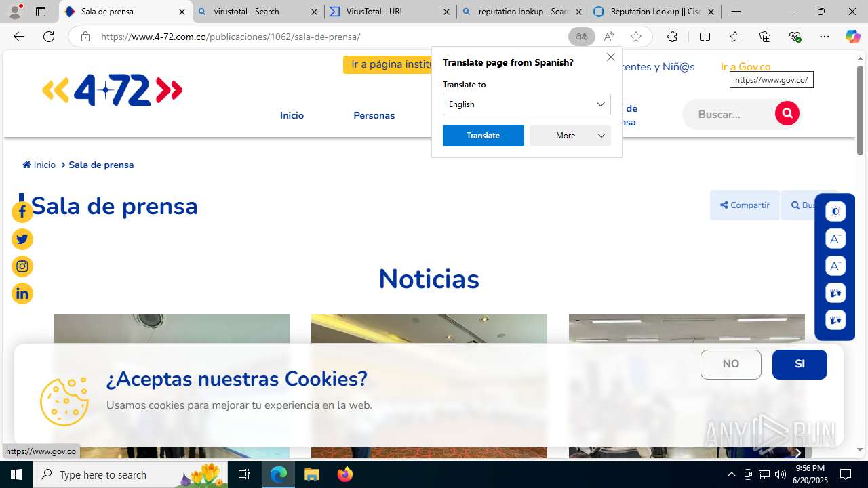Add page to favorites star icon
Viewport: 868px width, 488px height.
(x=636, y=37)
